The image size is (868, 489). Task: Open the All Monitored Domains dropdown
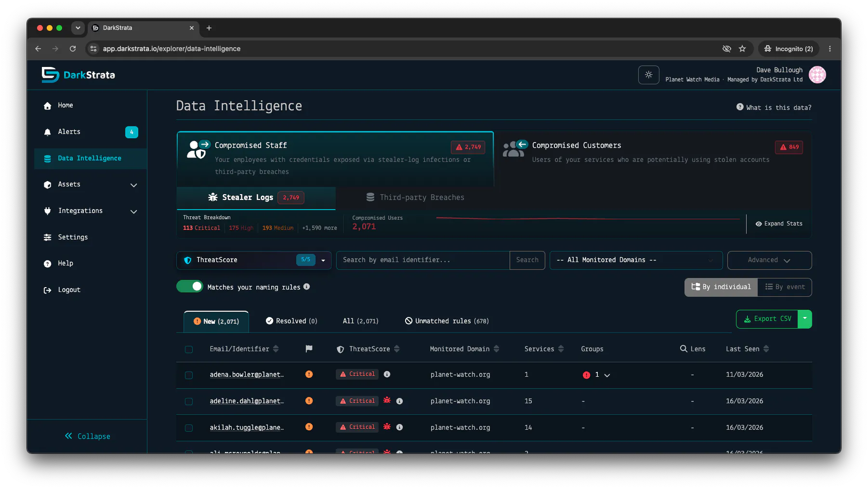(636, 260)
